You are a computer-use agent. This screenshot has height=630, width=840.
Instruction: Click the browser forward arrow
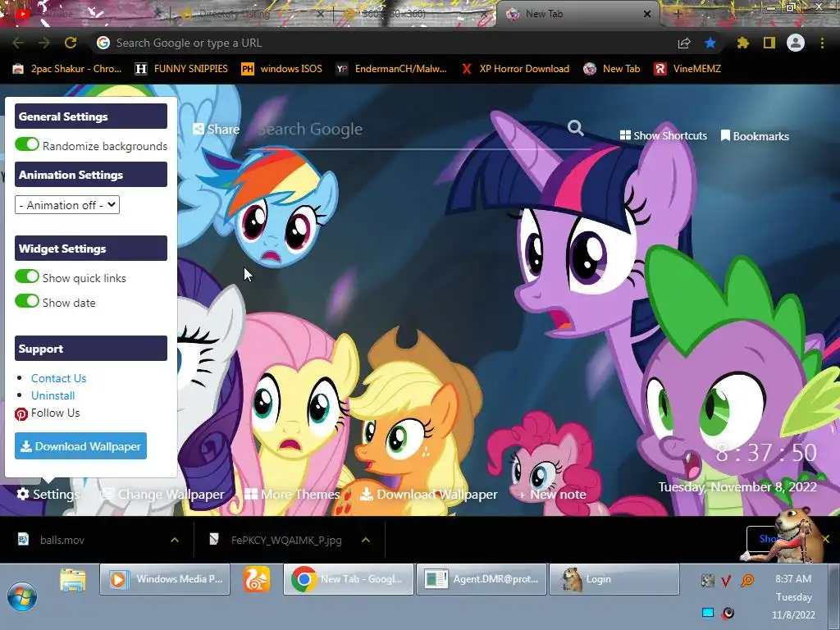click(x=44, y=43)
